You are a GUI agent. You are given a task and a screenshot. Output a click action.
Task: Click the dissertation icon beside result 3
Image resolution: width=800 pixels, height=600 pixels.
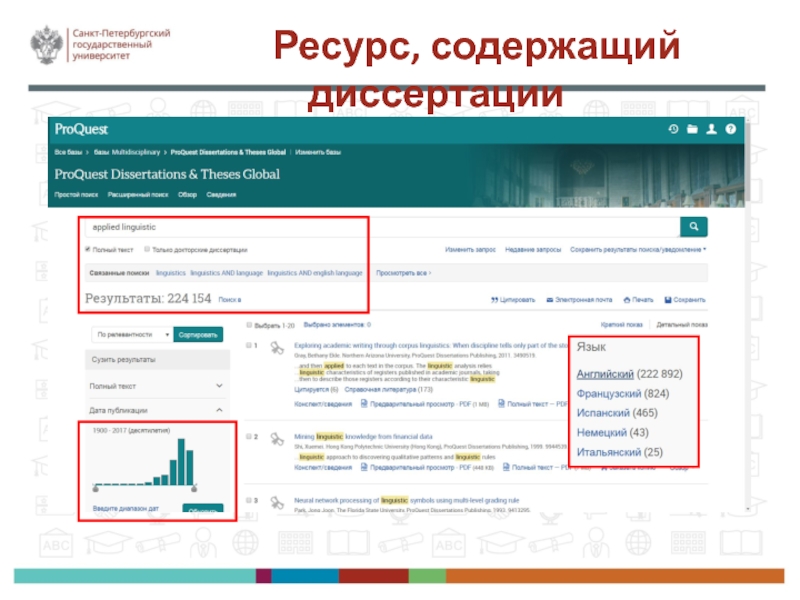277,503
